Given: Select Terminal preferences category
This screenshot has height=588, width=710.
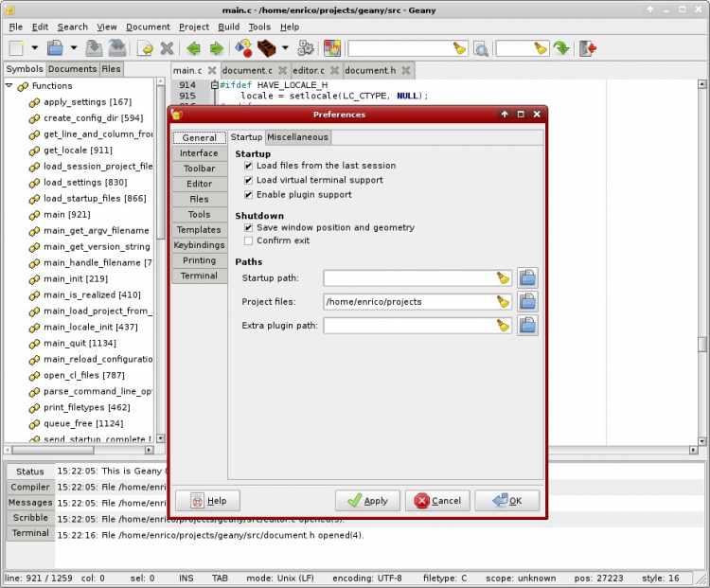Looking at the screenshot, I should tap(199, 276).
